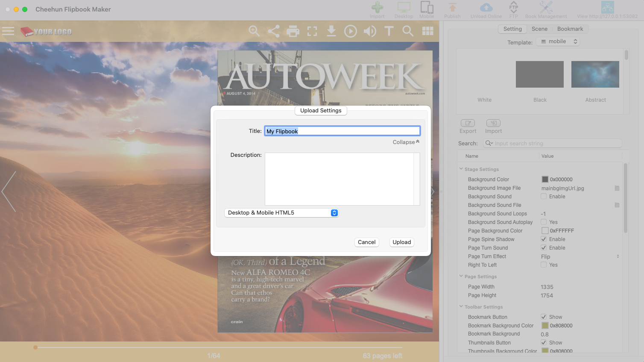644x362 pixels.
Task: Open Book Management tools icon
Action: click(x=546, y=8)
